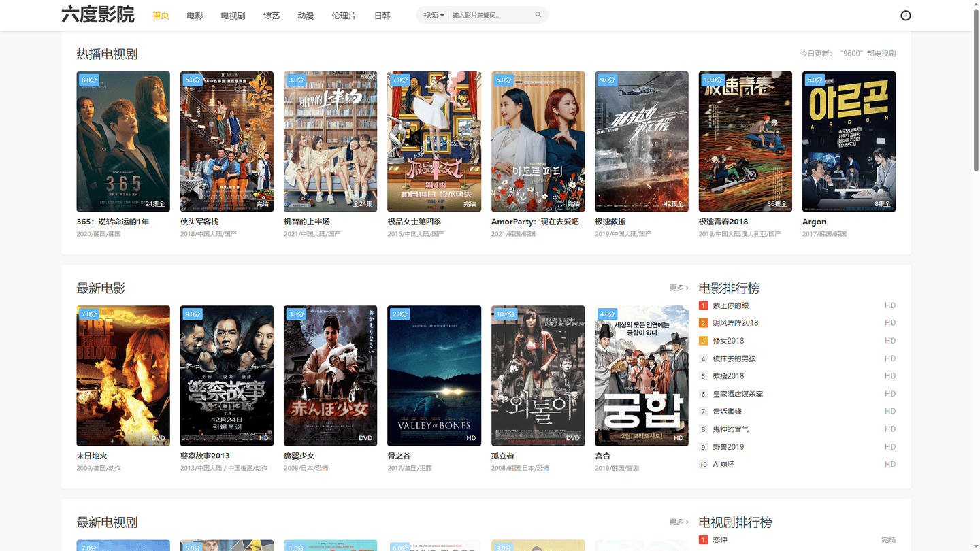Open 修女2018 in movie ranking

click(728, 341)
